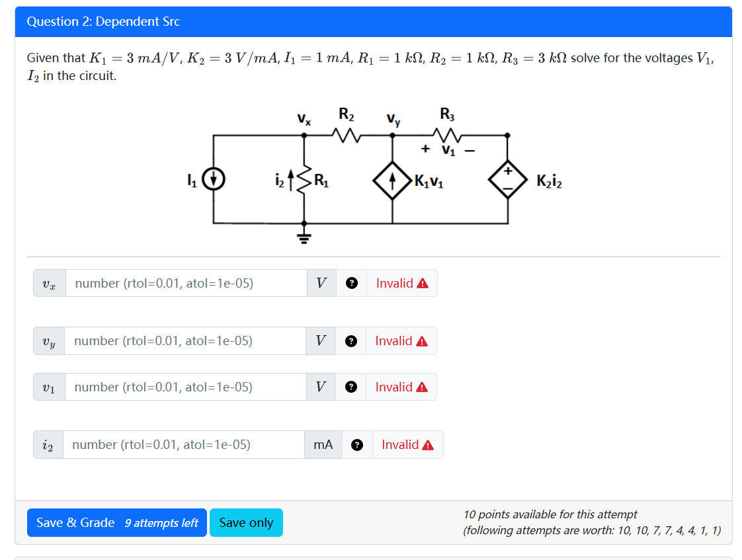Click the Question 2: Dependent Src header bar
Screen dimensions: 742x560
pos(370,22)
